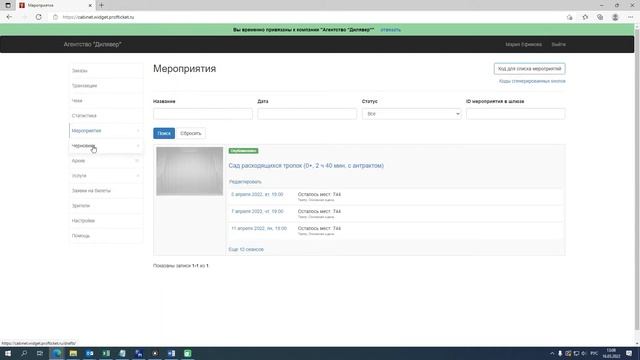Open the browser favorites star icon
The image size is (640, 360).
(x=585, y=17)
